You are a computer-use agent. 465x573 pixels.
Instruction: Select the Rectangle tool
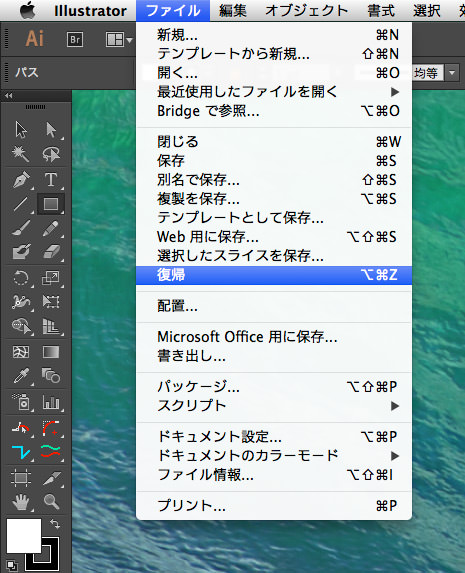(51, 204)
